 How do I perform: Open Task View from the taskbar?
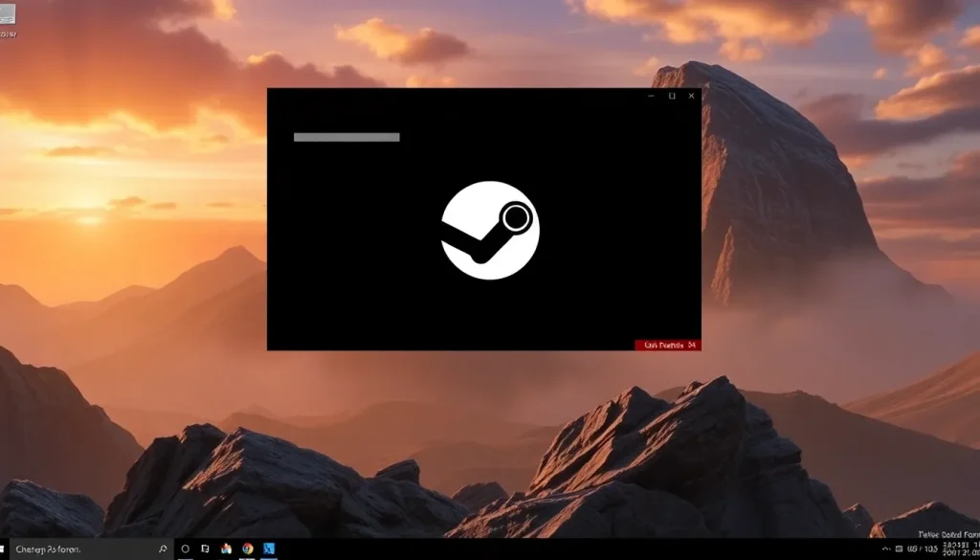pyautogui.click(x=205, y=549)
